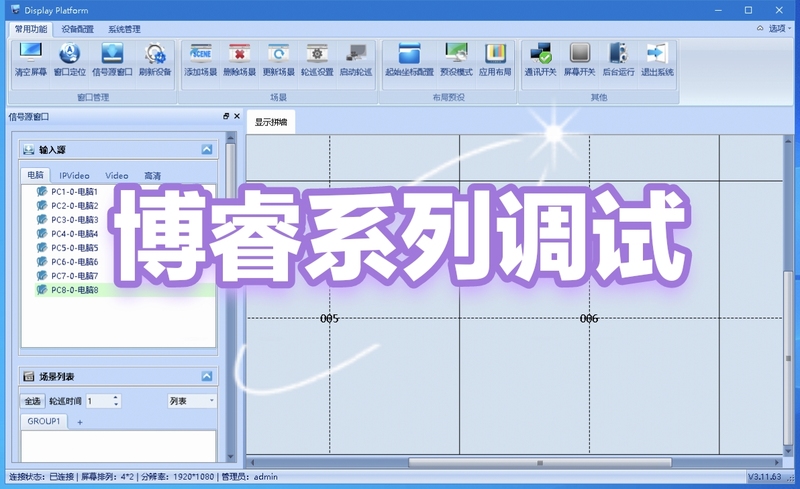Click screen label 006 on wall
800x489 pixels.
(x=589, y=319)
